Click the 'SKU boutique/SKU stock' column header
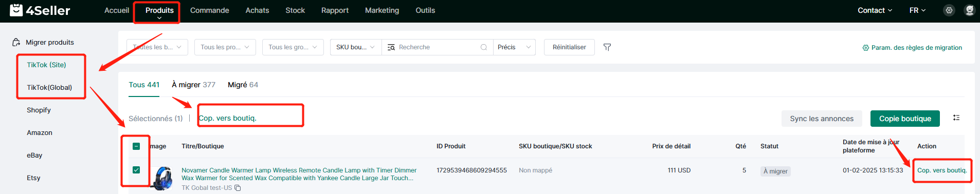The width and height of the screenshot is (980, 194). (x=555, y=146)
